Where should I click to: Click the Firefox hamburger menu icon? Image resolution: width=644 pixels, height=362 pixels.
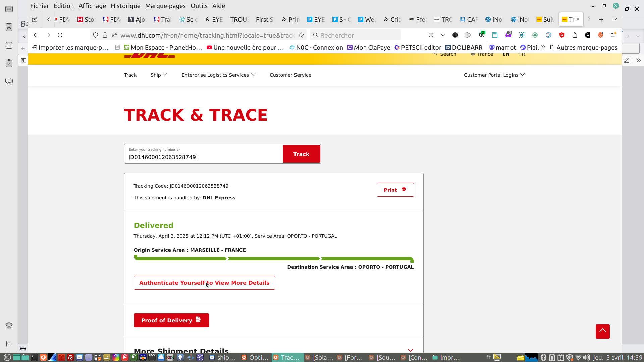[x=613, y=35]
